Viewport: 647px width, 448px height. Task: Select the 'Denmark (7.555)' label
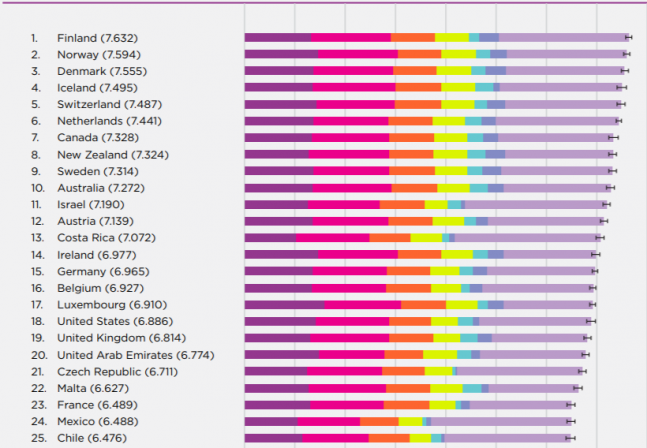102,71
